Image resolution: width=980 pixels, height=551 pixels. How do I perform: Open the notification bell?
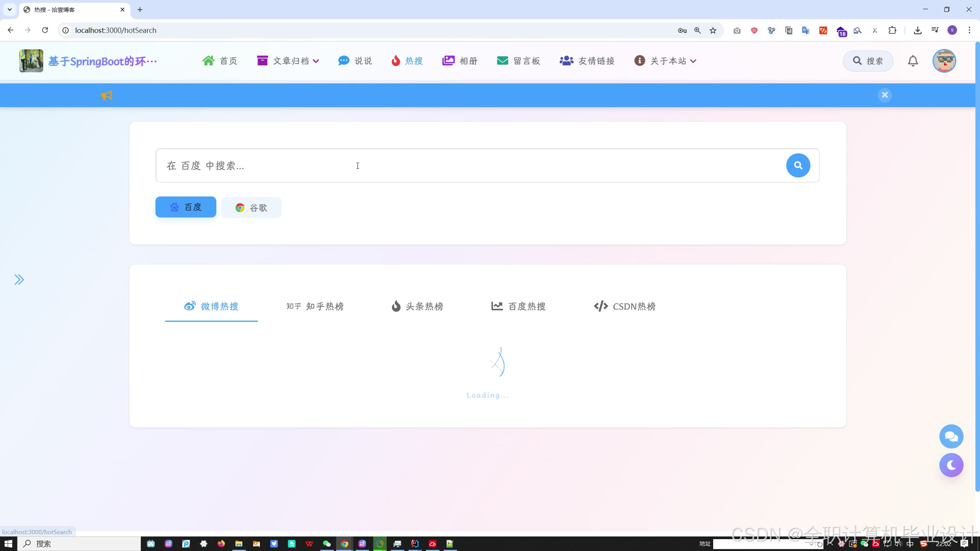click(913, 61)
